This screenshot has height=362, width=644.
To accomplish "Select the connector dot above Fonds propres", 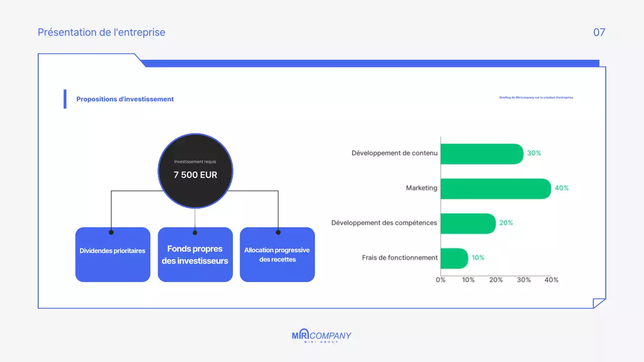I will click(x=195, y=233).
